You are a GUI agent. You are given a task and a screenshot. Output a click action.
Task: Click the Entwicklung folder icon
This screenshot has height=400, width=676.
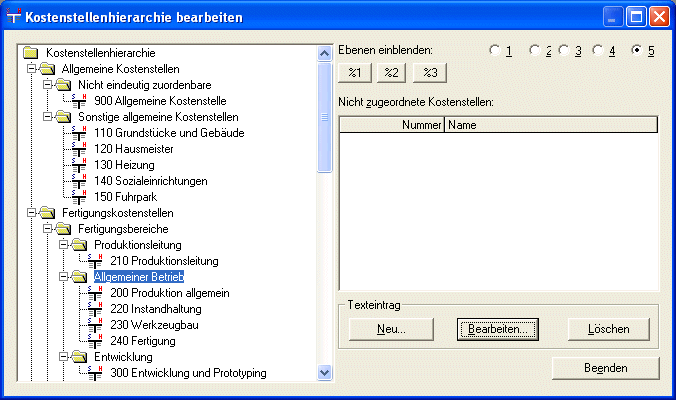[x=79, y=356]
